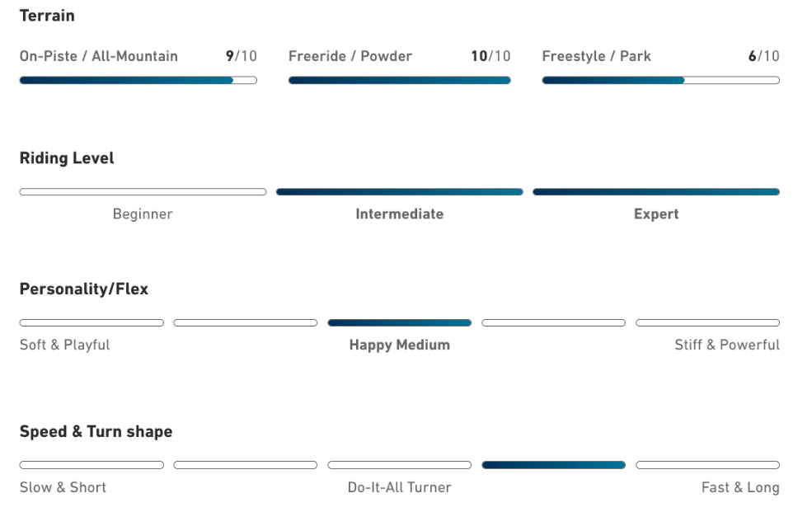Click the segment above "Slow & Short"
Image resolution: width=812 pixels, height=512 pixels.
(92, 465)
